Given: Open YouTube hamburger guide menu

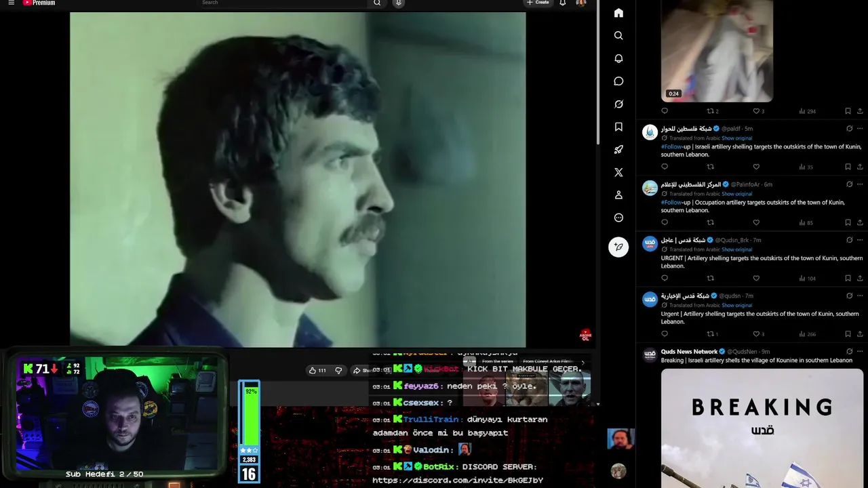Looking at the screenshot, I should (11, 3).
